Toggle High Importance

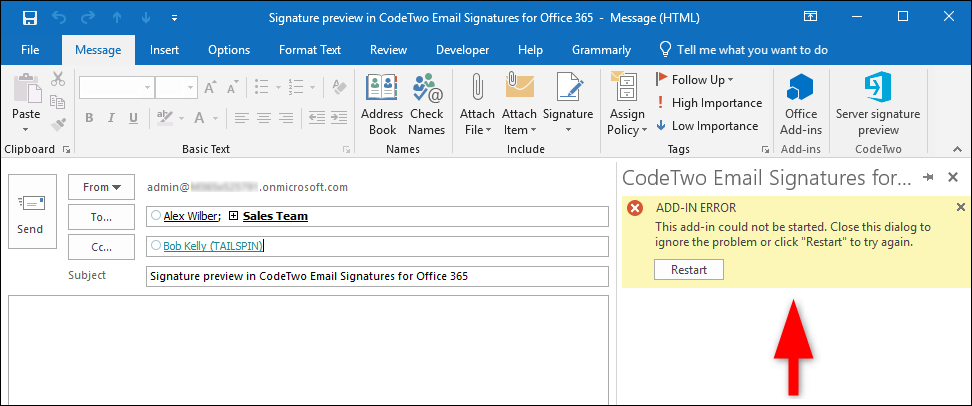709,103
